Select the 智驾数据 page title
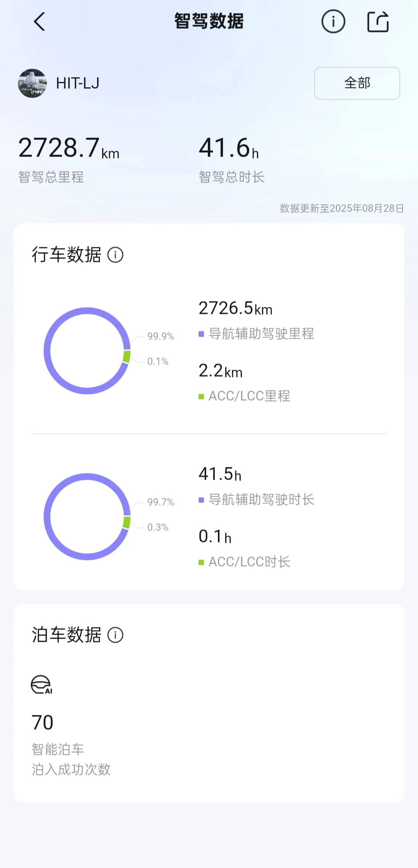418x868 pixels. tap(209, 21)
